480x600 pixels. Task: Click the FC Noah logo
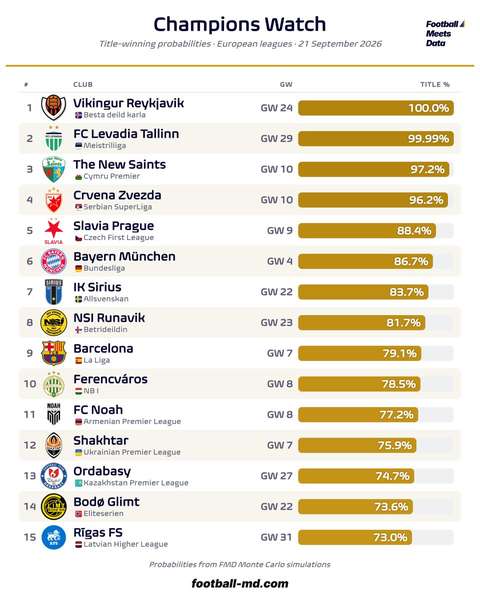[x=54, y=414]
